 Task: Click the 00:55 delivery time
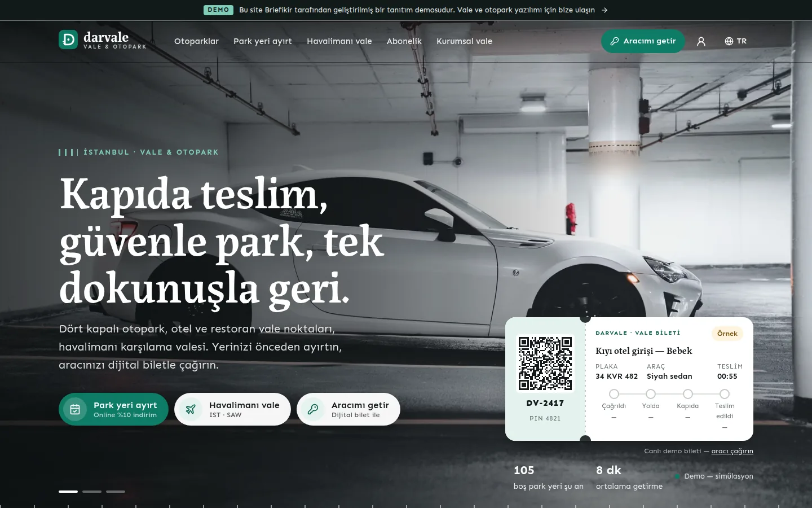click(727, 376)
